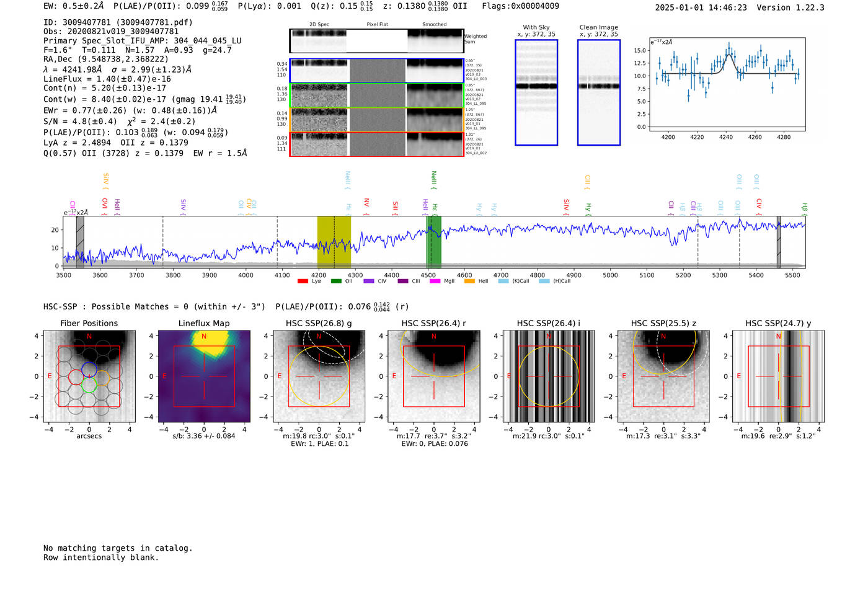868x591 pixels.
Task: Select the yellow highlighted band near 4240 Å
Action: [x=334, y=242]
